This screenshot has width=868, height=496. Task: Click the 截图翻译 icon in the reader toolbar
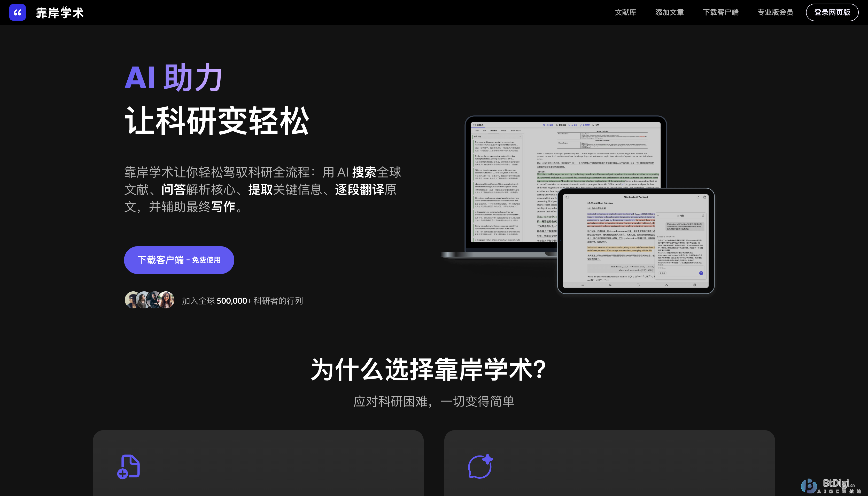tap(557, 125)
